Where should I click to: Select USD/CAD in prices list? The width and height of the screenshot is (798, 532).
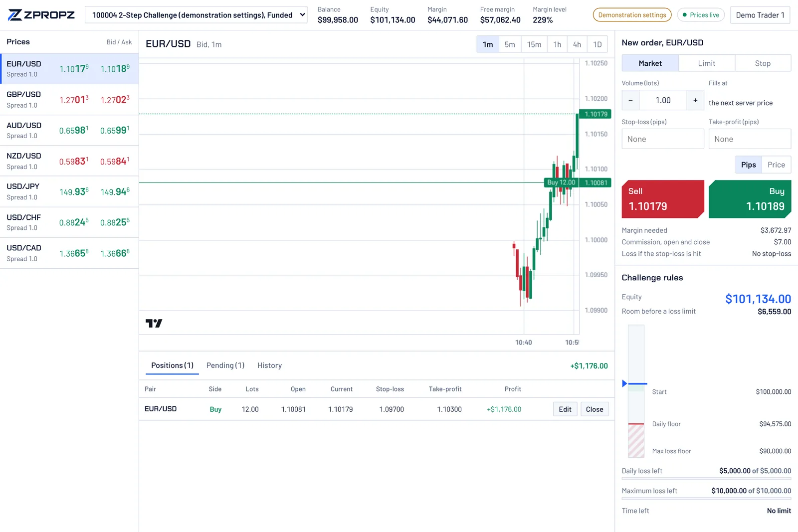pos(69,253)
